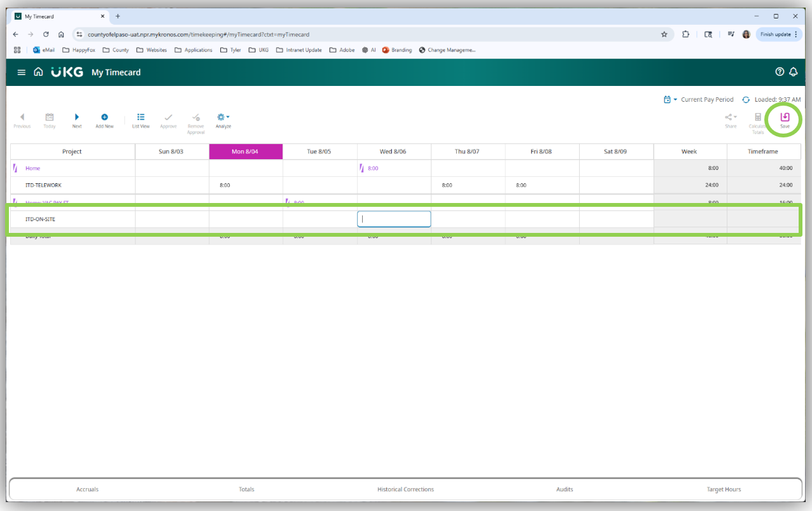The image size is (812, 511).
Task: Go to the Previous pay period
Action: pyautogui.click(x=22, y=121)
